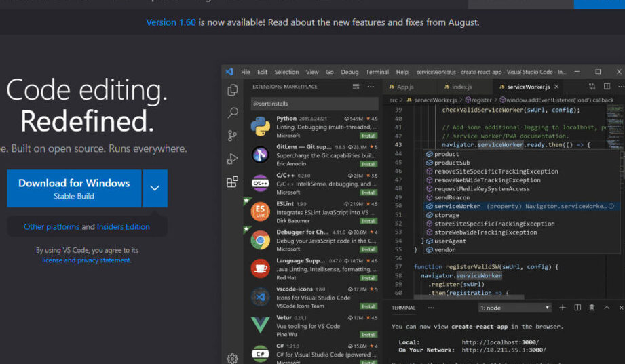Open the Manage gear icon

tap(233, 358)
